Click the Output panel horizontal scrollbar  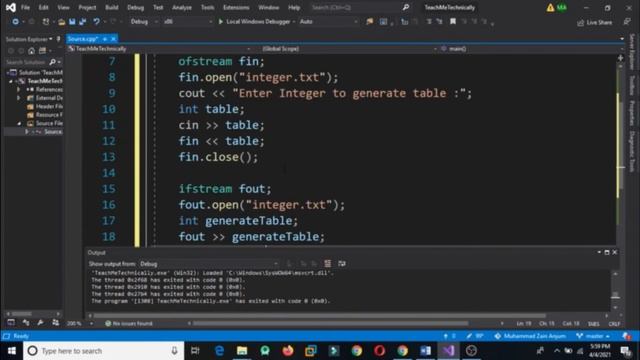click(320, 316)
